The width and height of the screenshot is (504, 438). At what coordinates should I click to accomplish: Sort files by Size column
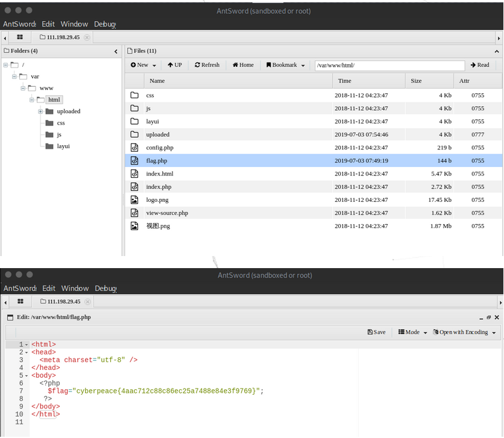pyautogui.click(x=429, y=81)
